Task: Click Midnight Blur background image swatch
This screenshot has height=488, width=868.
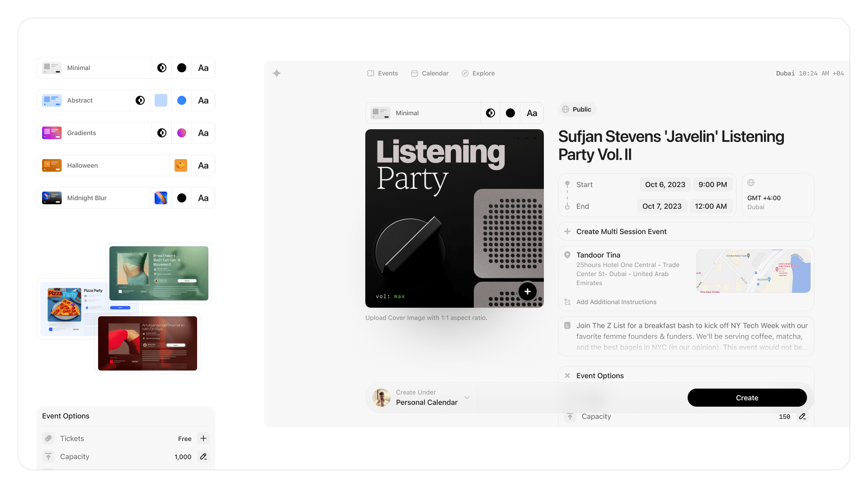Action: coord(161,198)
